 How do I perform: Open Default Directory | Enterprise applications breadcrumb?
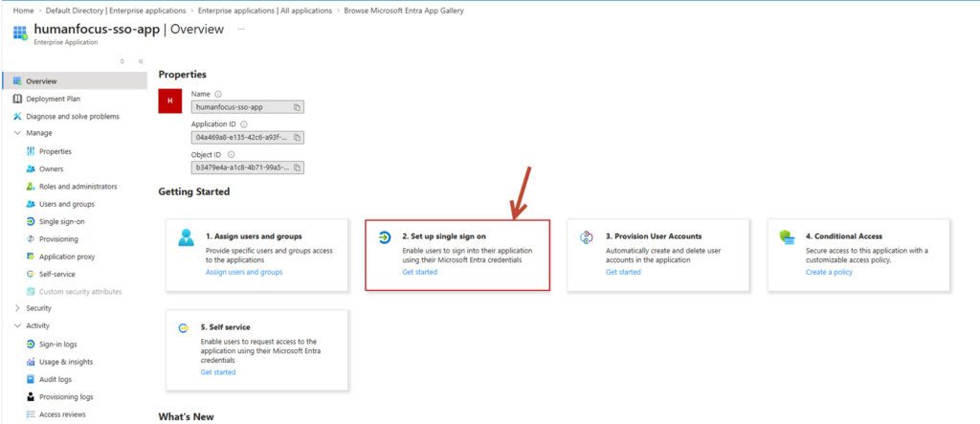pos(116,11)
